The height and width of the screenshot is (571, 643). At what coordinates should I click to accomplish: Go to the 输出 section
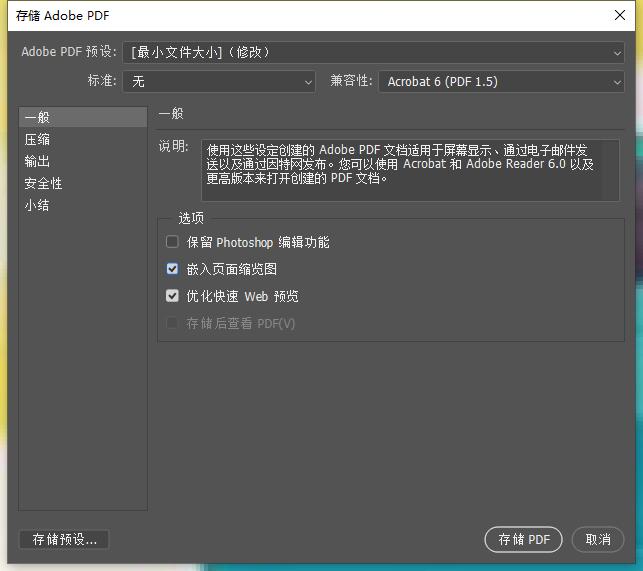point(38,162)
